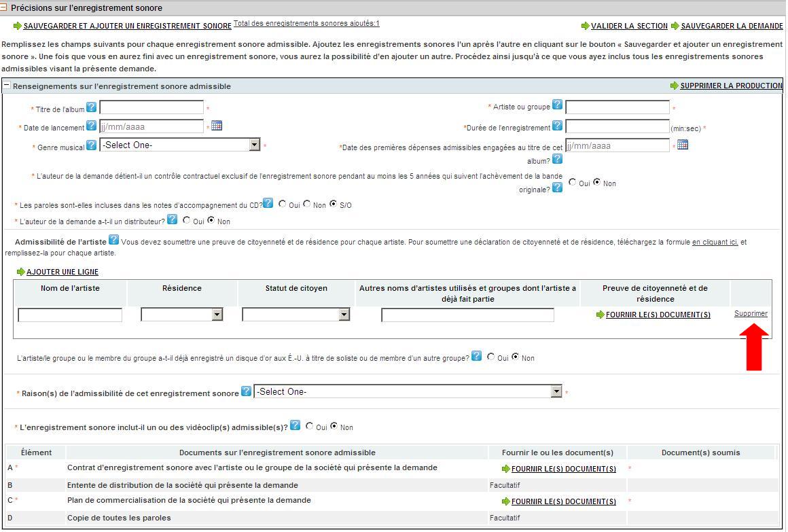Image resolution: width=788 pixels, height=532 pixels.
Task: Click the Date de lancement field
Action: click(151, 126)
